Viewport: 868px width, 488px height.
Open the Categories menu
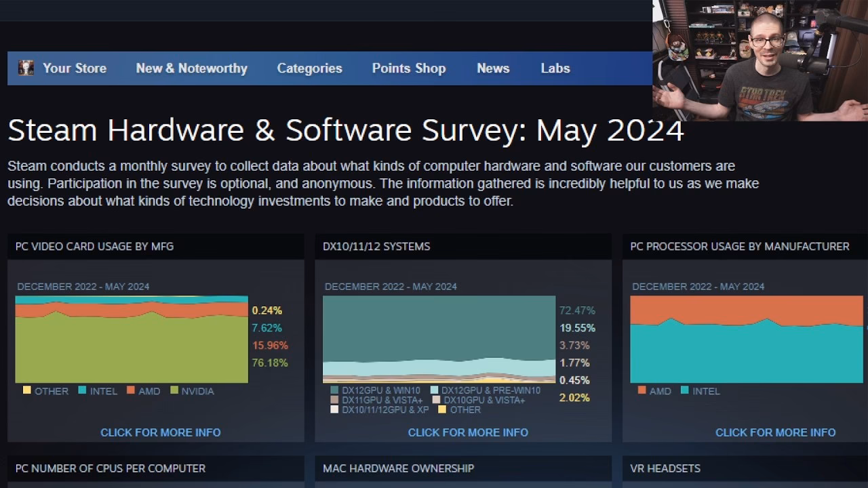tap(309, 68)
